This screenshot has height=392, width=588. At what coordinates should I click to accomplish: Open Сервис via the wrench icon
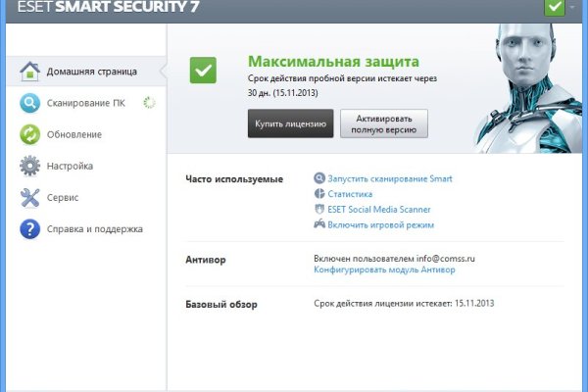29,197
